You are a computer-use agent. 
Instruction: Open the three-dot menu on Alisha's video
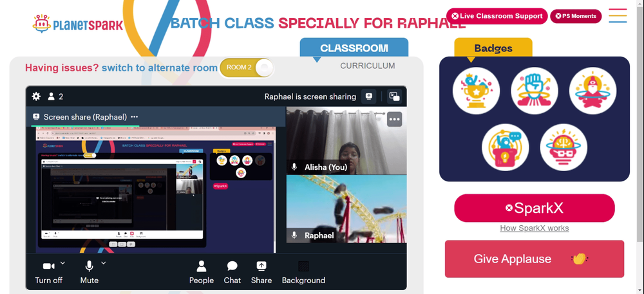pyautogui.click(x=394, y=119)
